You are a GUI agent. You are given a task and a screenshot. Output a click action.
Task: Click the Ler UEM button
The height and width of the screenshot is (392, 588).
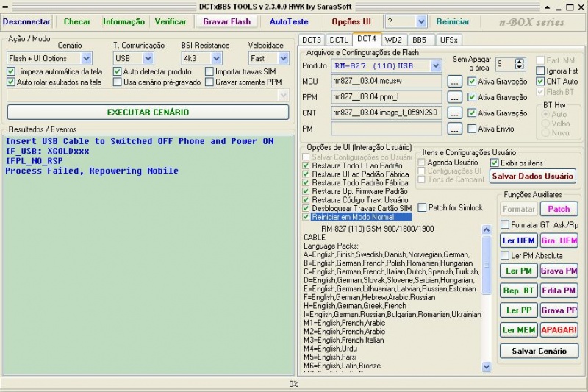(x=519, y=240)
